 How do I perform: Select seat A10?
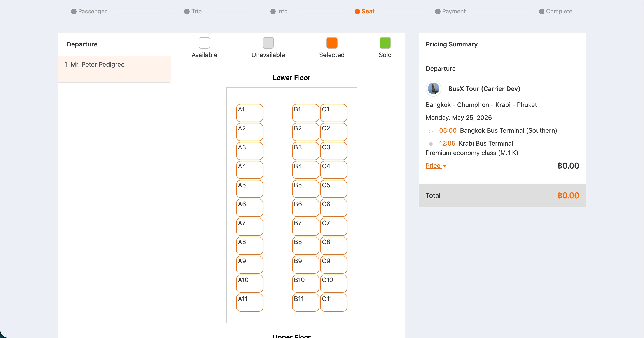(x=250, y=284)
